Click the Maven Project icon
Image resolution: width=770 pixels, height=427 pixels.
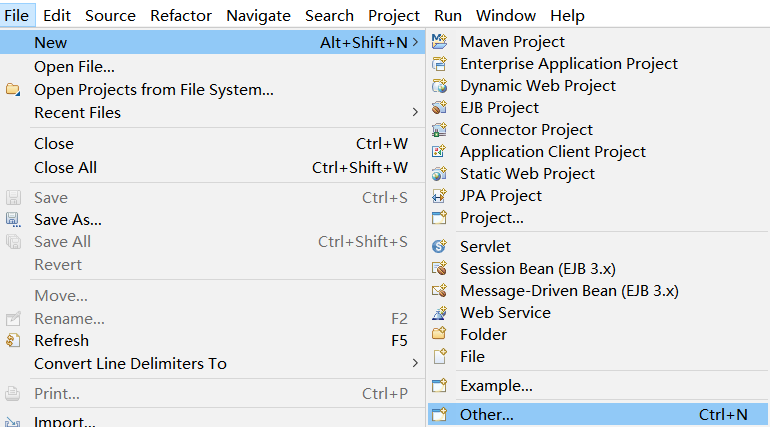[440, 42]
